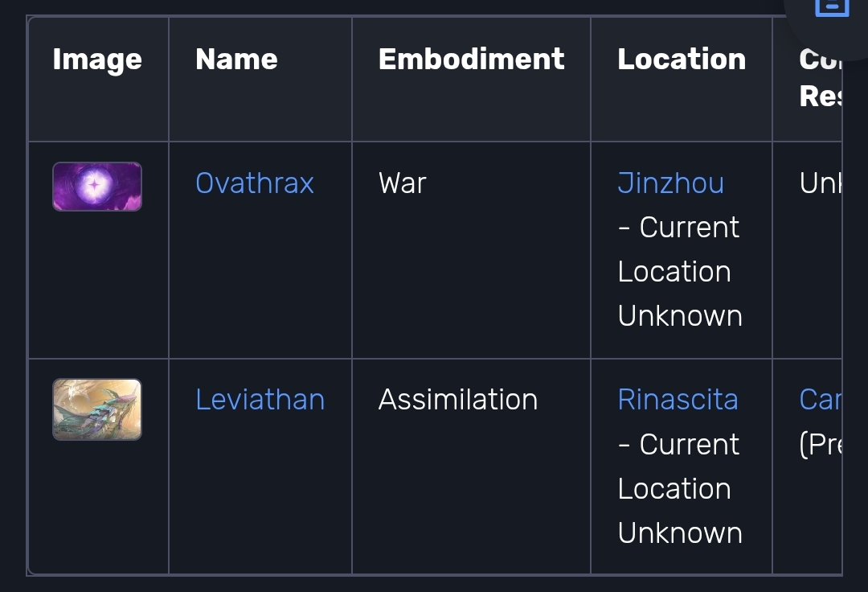Open the Ovathrax link

coord(255,183)
